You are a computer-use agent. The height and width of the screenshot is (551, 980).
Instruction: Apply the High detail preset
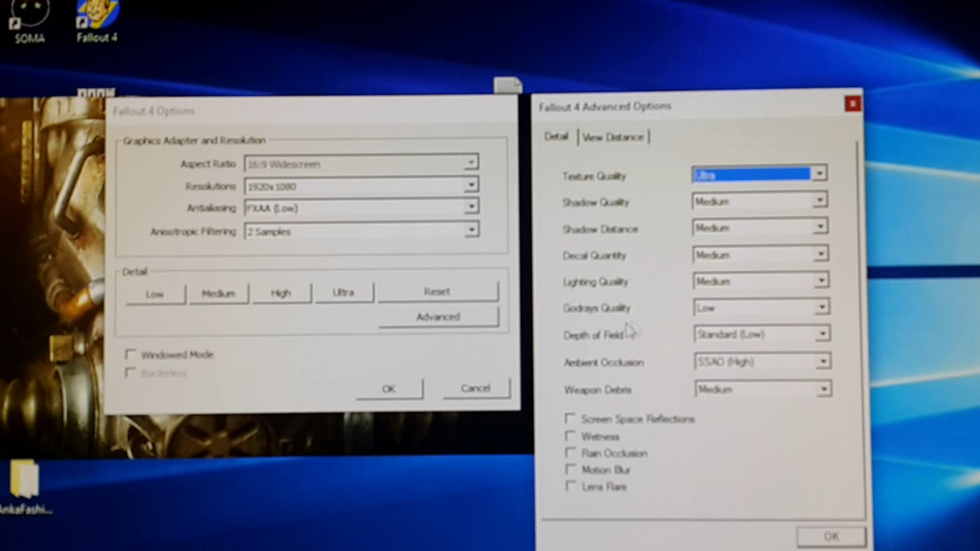281,293
